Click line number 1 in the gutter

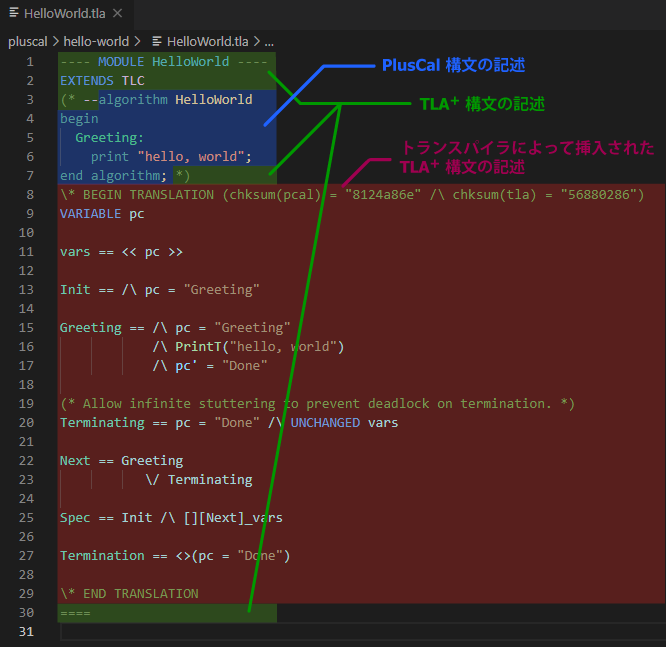point(30,62)
